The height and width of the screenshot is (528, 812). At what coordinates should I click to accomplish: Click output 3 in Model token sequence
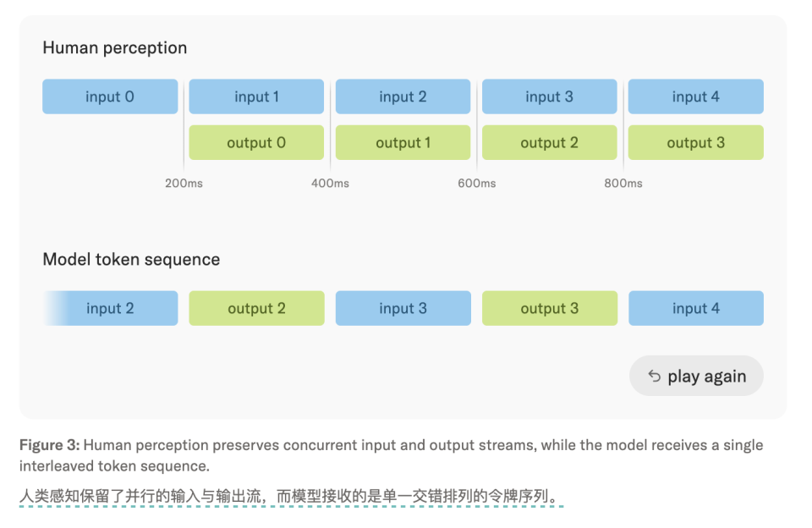click(x=550, y=308)
